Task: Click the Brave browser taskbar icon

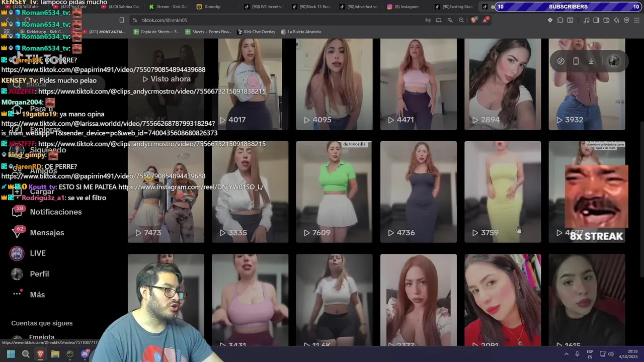Action: click(x=40, y=354)
